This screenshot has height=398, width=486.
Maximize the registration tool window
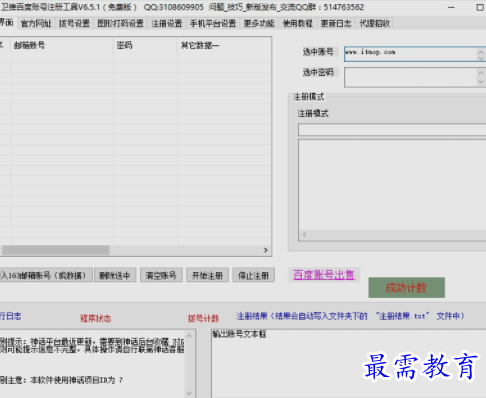(x=480, y=7)
